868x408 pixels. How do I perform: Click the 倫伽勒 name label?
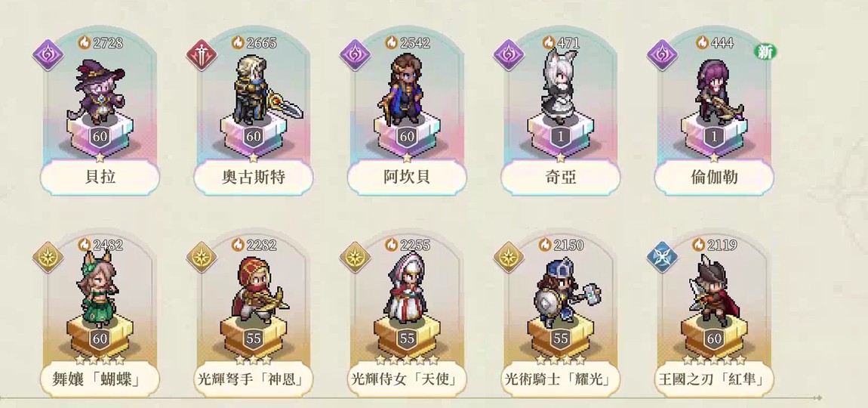[x=714, y=178]
